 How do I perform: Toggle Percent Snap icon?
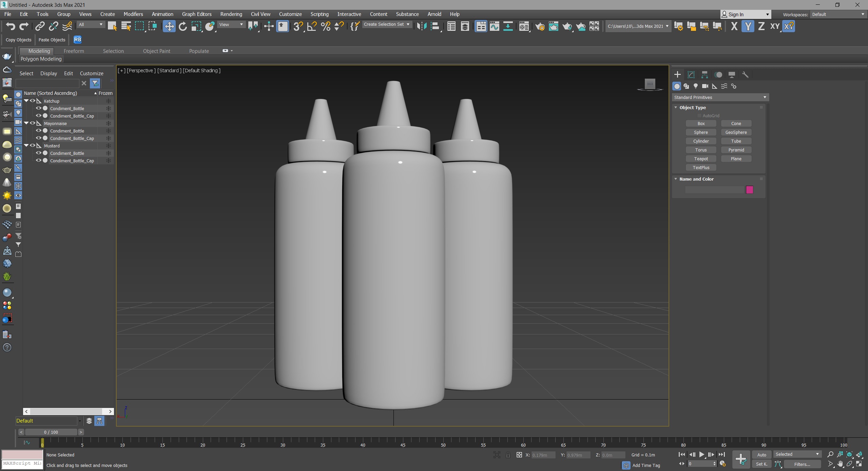[x=325, y=26]
